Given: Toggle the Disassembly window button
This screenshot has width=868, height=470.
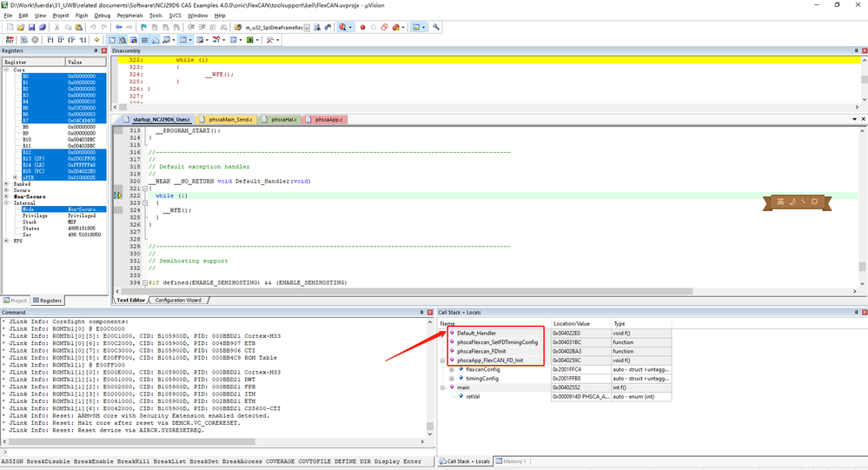Looking at the screenshot, I should (x=123, y=40).
